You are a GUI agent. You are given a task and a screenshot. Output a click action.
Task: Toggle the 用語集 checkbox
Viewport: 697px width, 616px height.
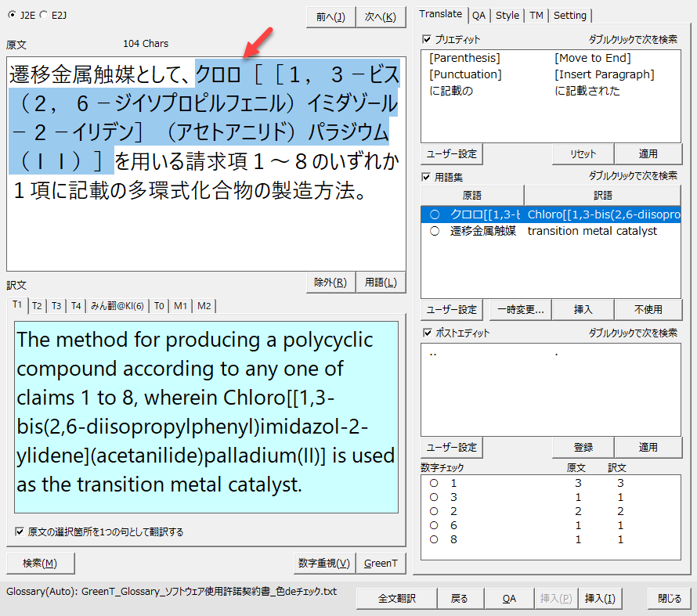(x=427, y=176)
